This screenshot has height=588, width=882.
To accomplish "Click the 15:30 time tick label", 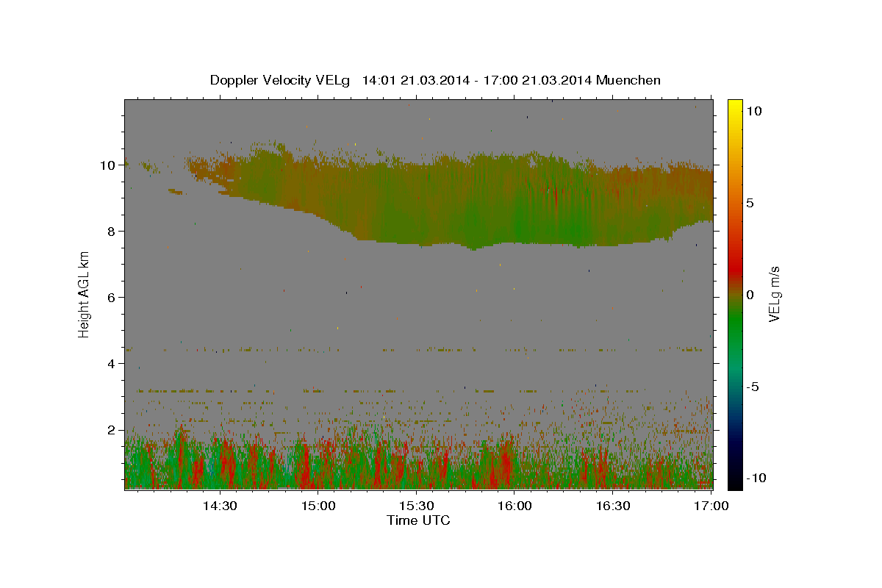I will pyautogui.click(x=417, y=506).
